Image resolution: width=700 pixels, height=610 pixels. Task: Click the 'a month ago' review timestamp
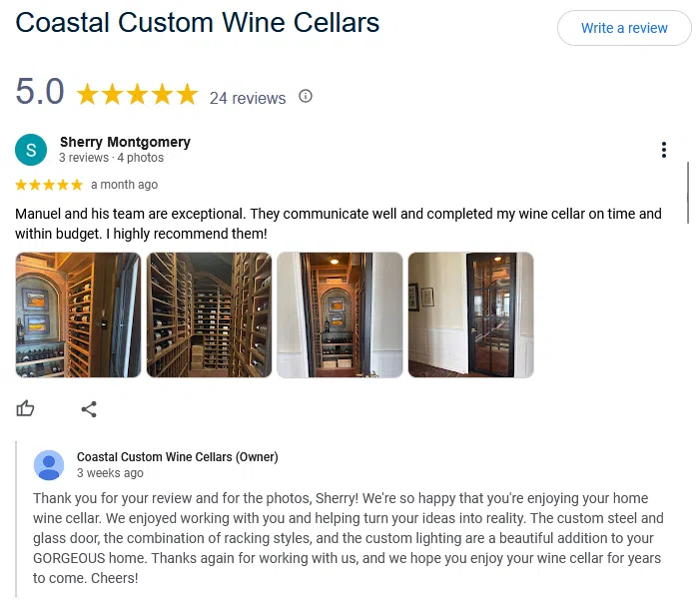[x=124, y=185]
